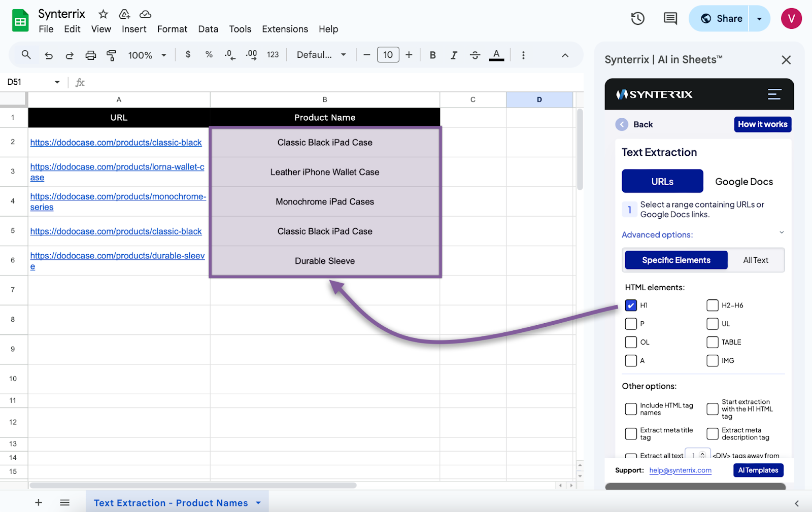This screenshot has height=512, width=812.
Task: Open the zoom 100% dropdown
Action: click(147, 55)
